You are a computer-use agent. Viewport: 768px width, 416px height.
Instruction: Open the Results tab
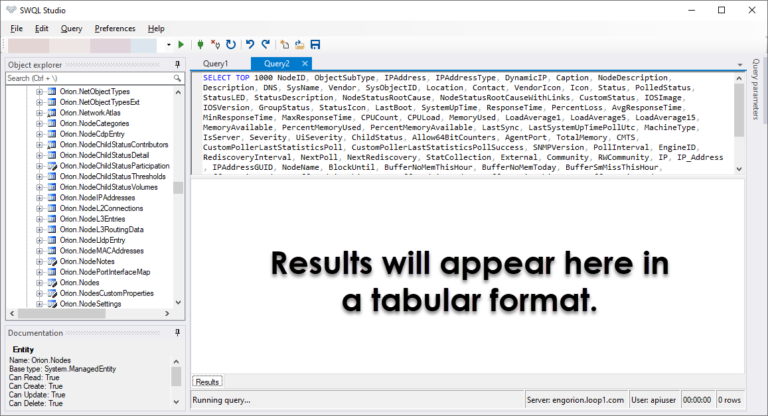(x=207, y=382)
